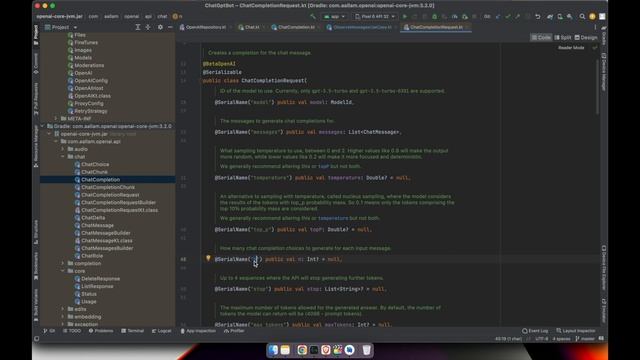Screen dimensions: 640x360
Task: Collapse the chat package
Action: (63, 157)
